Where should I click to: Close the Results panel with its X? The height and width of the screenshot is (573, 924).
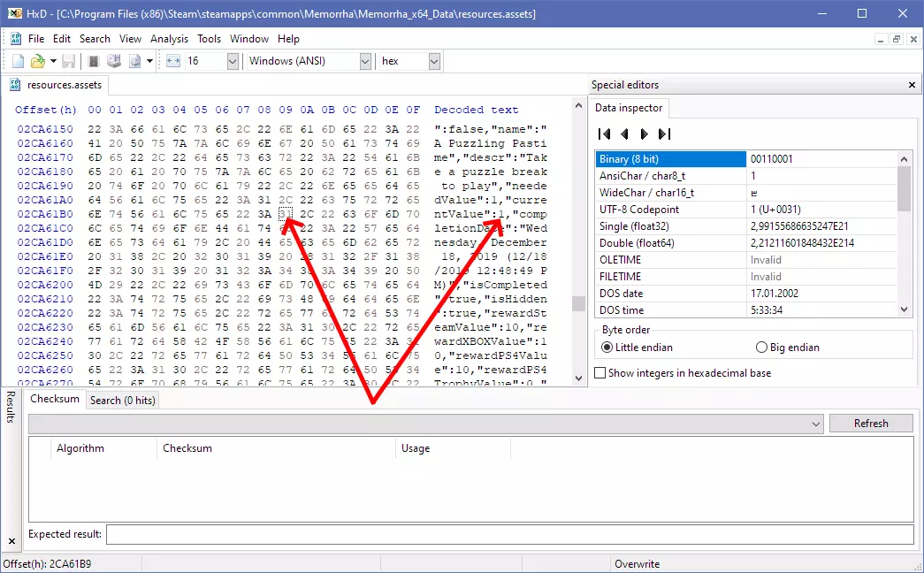point(11,540)
